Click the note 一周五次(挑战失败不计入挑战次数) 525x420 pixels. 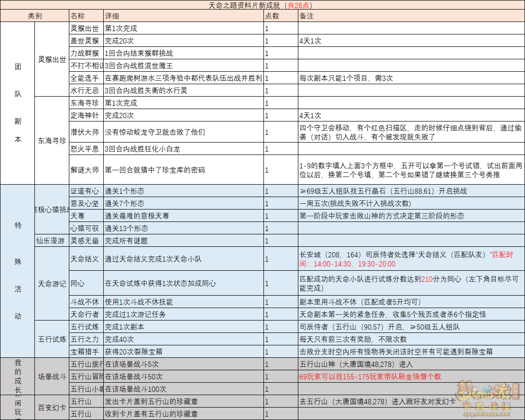(412, 203)
